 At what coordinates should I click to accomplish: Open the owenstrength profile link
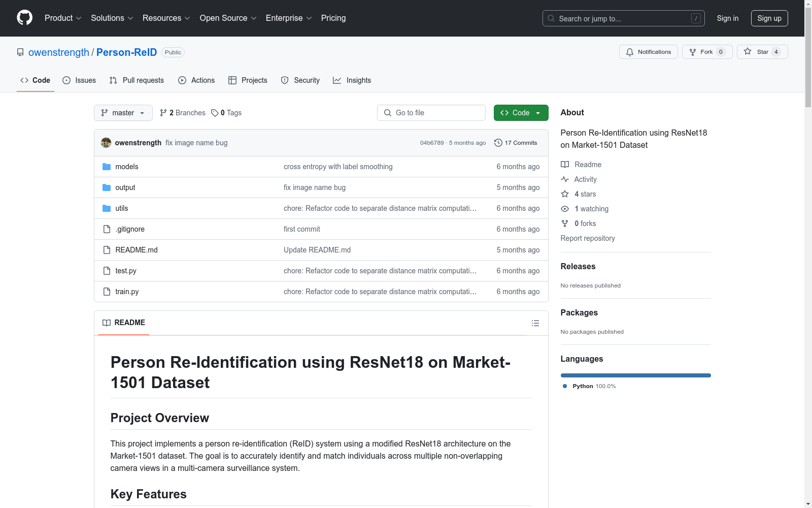(59, 52)
